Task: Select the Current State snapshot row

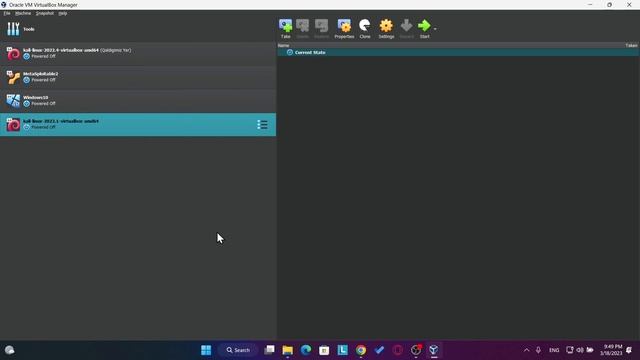Action: click(458, 53)
